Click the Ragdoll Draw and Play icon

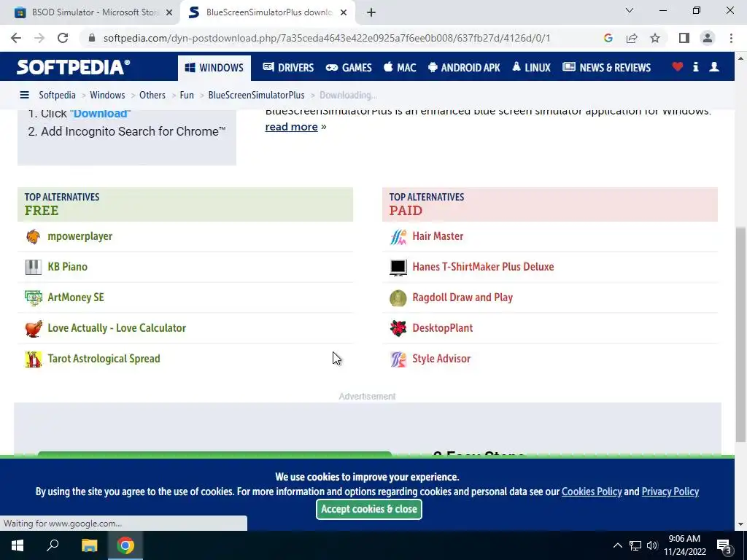pyautogui.click(x=398, y=297)
